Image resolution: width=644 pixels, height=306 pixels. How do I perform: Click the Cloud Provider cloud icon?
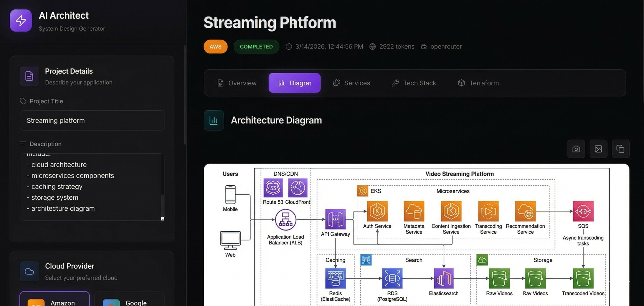[x=29, y=271]
